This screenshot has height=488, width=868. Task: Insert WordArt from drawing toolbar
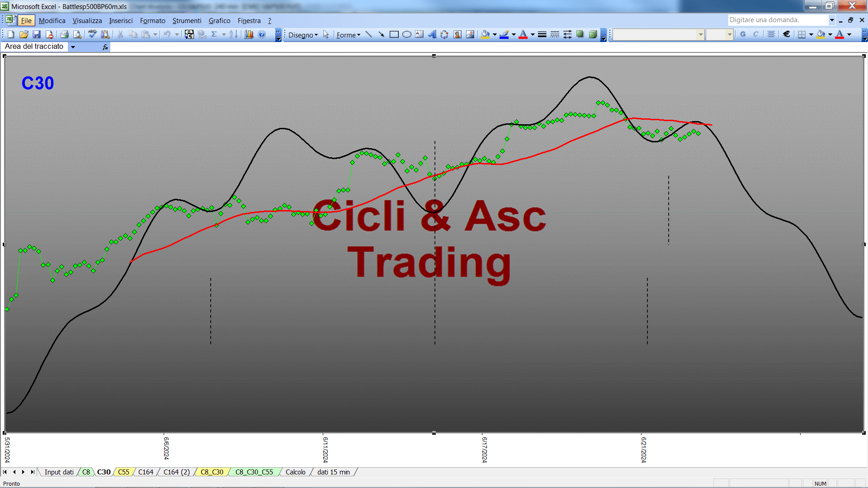[432, 35]
